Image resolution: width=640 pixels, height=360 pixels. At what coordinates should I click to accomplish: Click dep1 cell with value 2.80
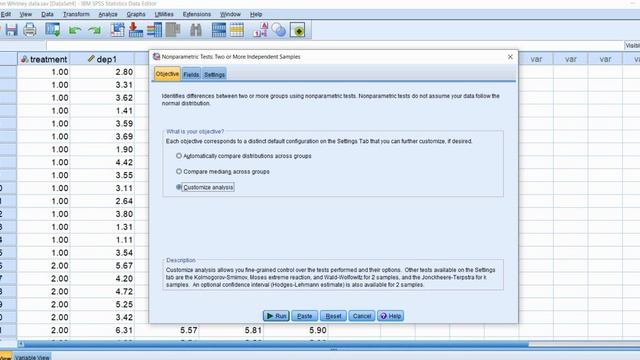[x=102, y=72]
